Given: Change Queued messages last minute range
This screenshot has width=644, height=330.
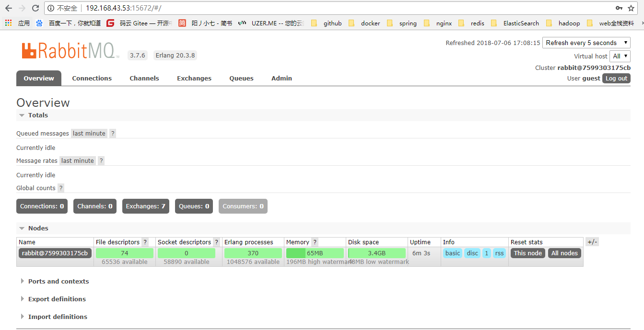Looking at the screenshot, I should (89, 134).
